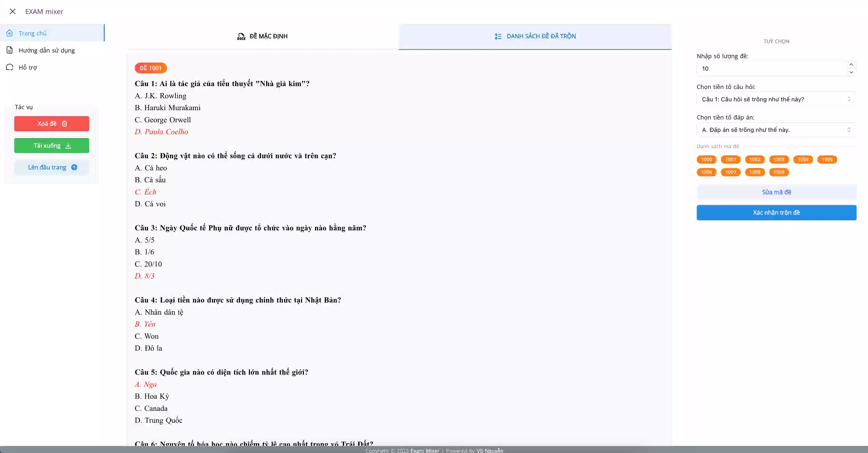Click the up-arrow icon on Lên đầu trang
Image resolution: width=868 pixels, height=453 pixels.
tap(74, 167)
